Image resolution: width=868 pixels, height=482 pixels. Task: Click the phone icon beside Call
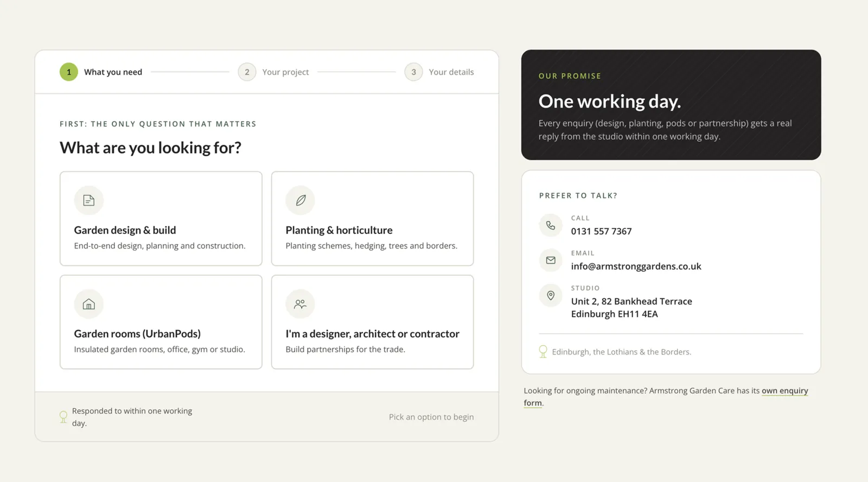pos(551,225)
